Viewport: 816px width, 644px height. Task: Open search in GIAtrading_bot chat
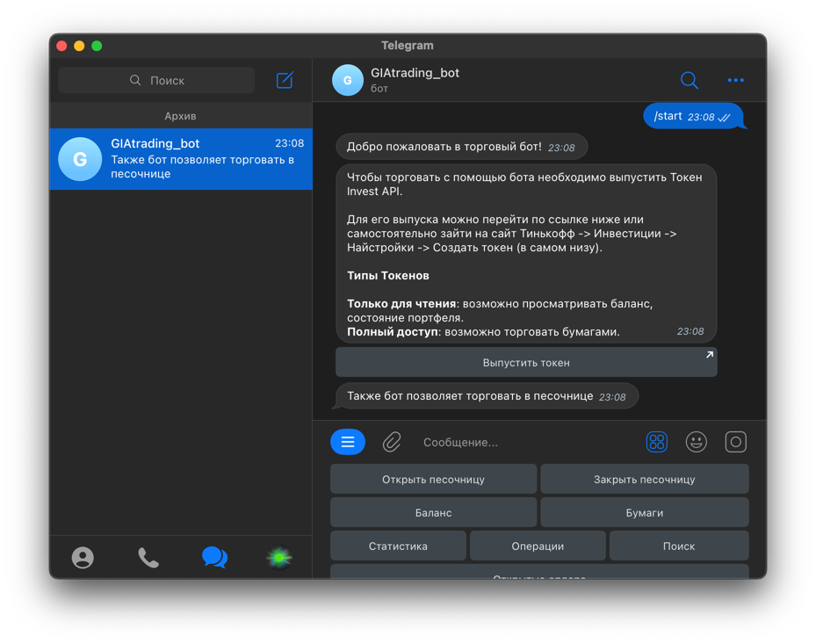[x=689, y=80]
